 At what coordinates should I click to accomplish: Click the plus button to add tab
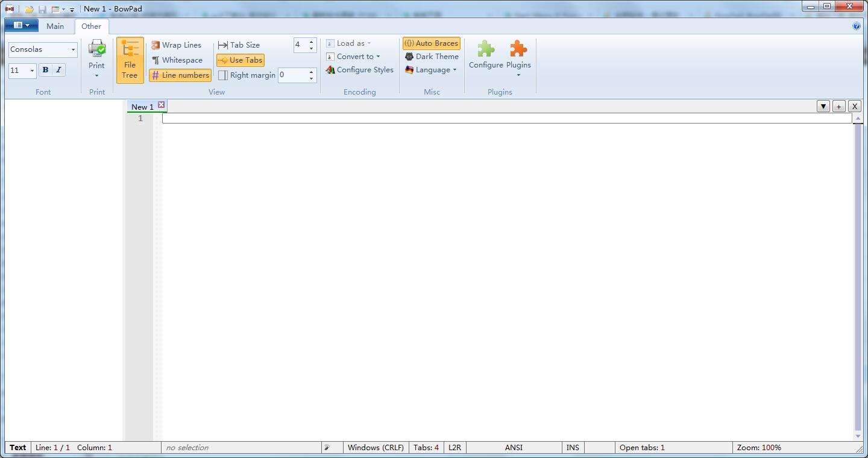point(838,106)
